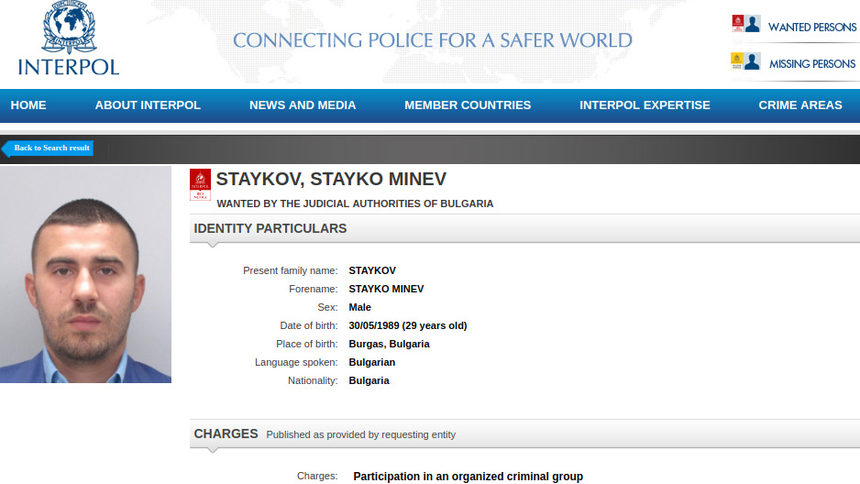
Task: Click the Language spoken label
Action: tap(296, 362)
